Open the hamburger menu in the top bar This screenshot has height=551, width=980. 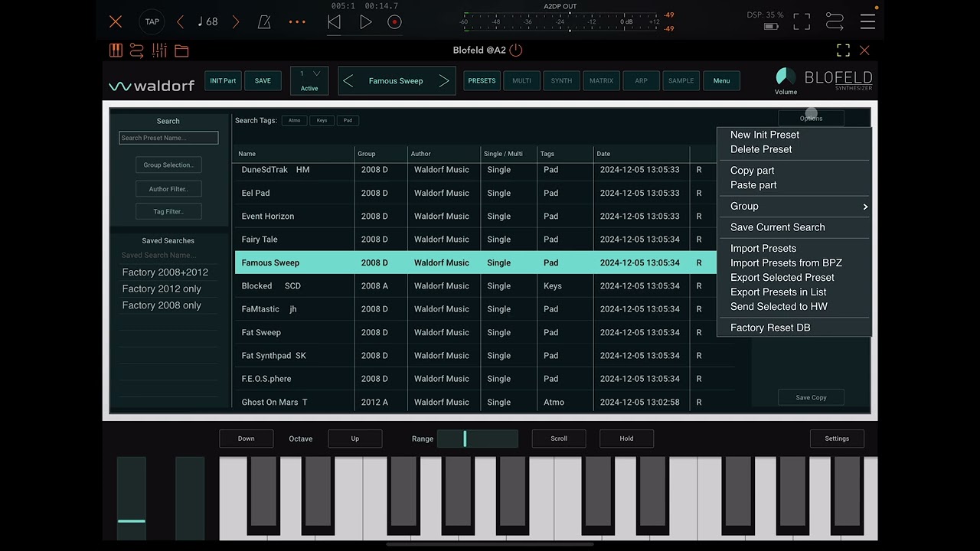click(867, 21)
